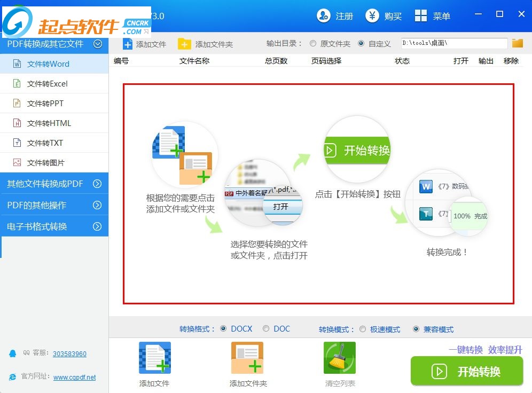Click the 文件名称 column header
Viewport: 532px width, 393px height.
tap(194, 61)
